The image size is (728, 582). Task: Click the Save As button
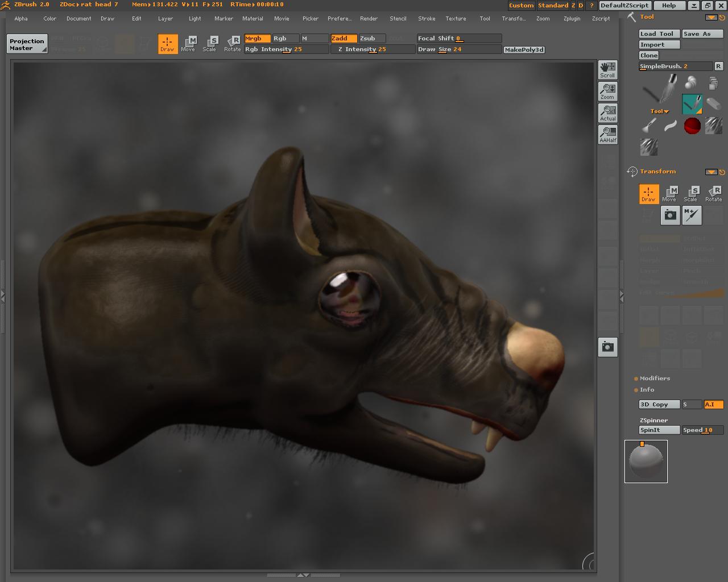click(x=702, y=34)
